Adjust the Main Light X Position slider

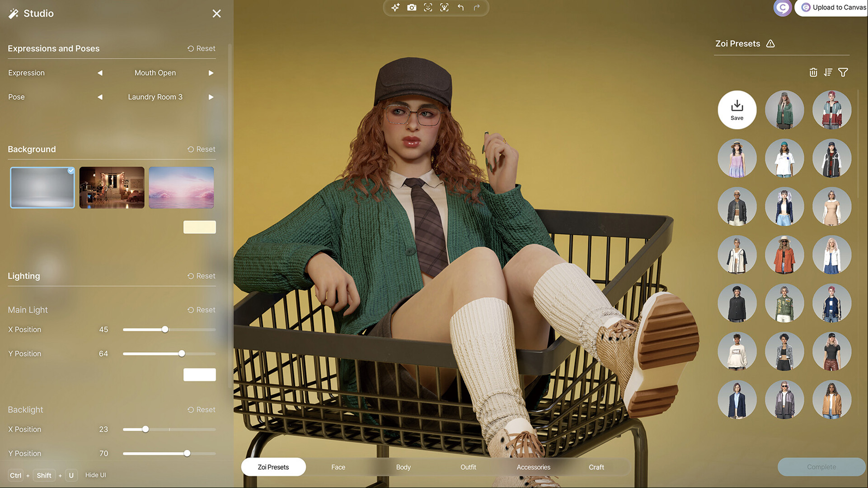coord(169,330)
